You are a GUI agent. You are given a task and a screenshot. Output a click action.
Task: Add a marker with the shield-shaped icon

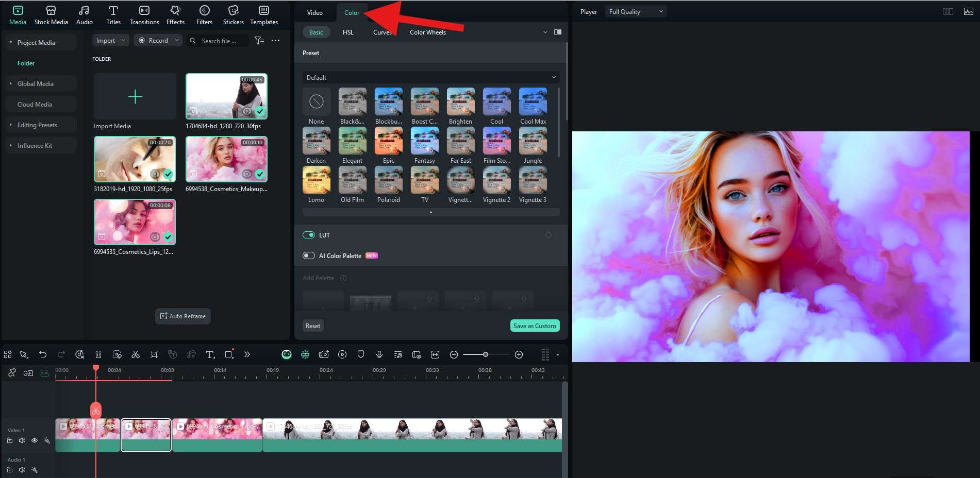click(x=361, y=354)
